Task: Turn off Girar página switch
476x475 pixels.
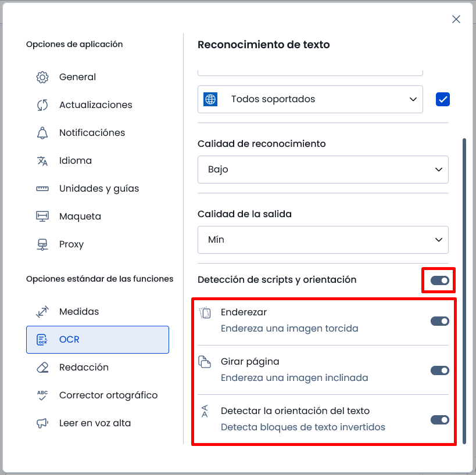Action: [439, 370]
